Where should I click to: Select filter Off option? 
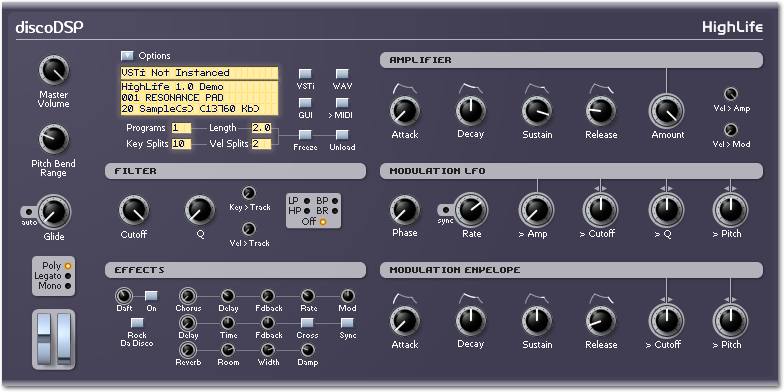[322, 222]
